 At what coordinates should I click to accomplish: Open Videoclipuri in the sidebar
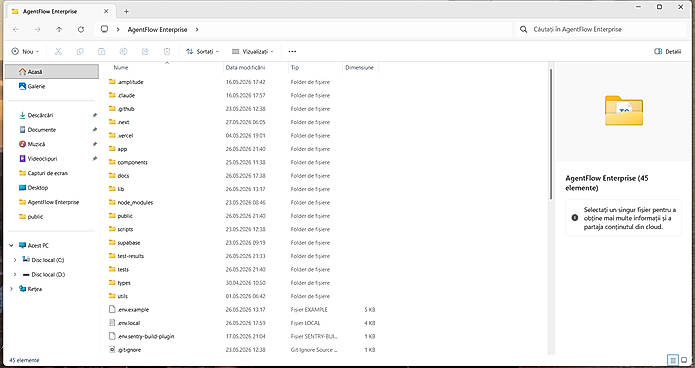[51, 158]
